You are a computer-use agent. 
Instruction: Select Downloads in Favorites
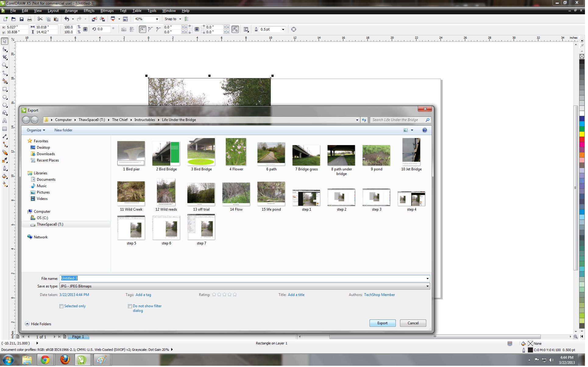(46, 155)
